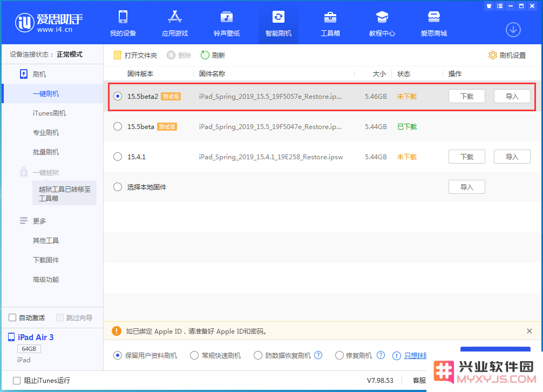Select 专业刷机 in the sidebar
Image resolution: width=543 pixels, height=392 pixels.
(x=46, y=133)
